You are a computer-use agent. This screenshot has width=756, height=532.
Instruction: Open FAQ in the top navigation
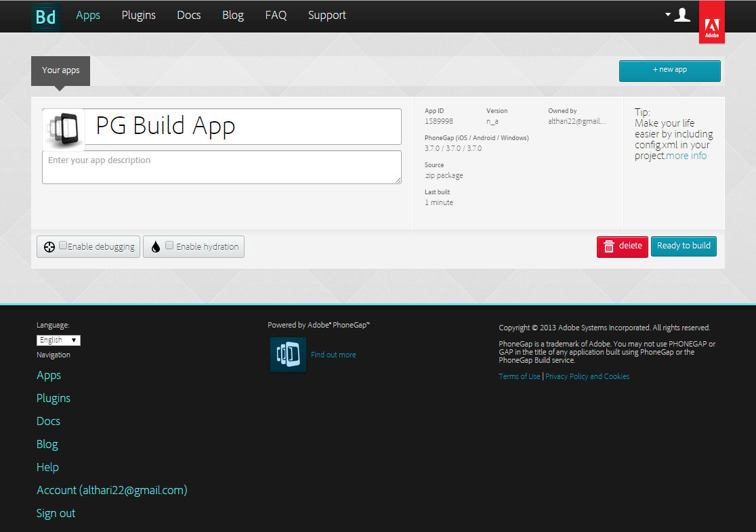[x=276, y=16]
